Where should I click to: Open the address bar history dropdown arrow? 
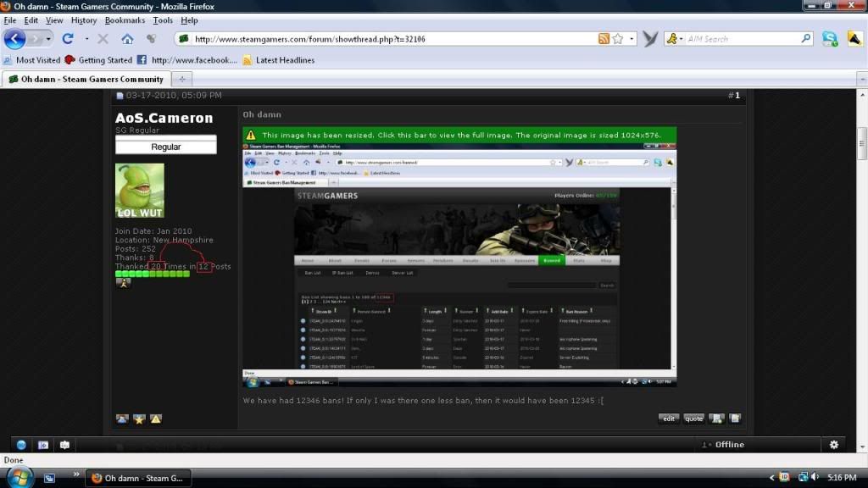tap(632, 39)
